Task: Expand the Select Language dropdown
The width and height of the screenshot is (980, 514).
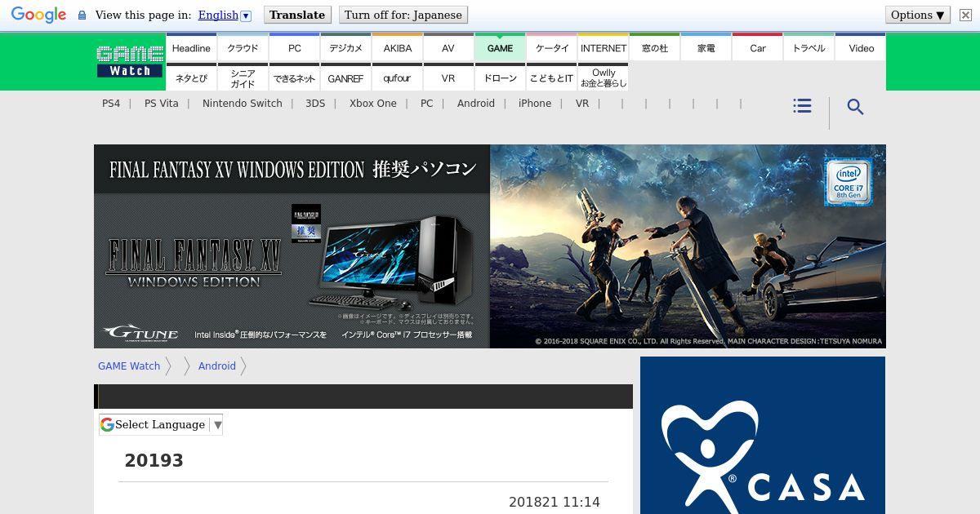Action: click(x=161, y=424)
